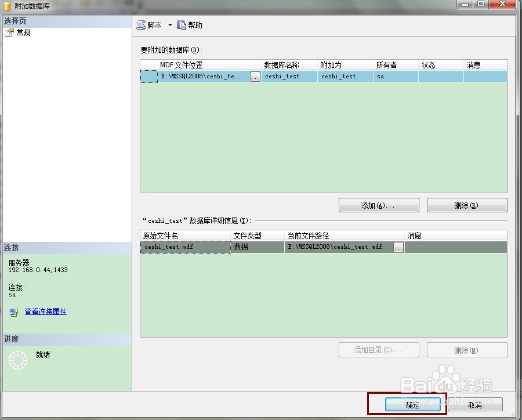Viewport: 522px width, 420px height.
Task: Click the database icon in the title bar
Action: point(7,6)
